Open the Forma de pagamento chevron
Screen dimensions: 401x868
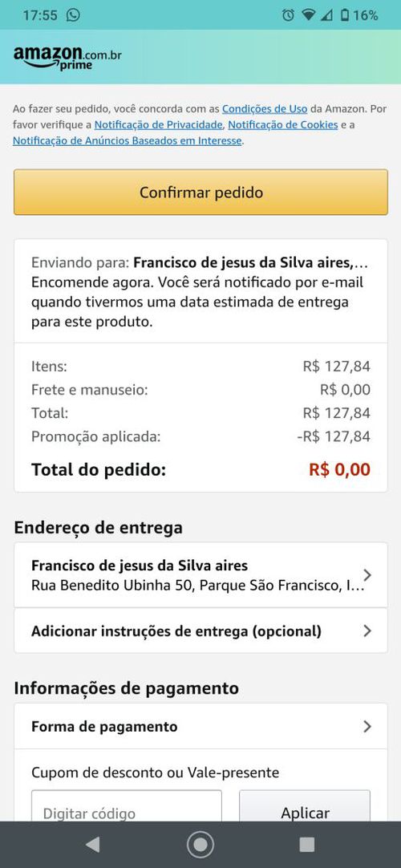[367, 726]
